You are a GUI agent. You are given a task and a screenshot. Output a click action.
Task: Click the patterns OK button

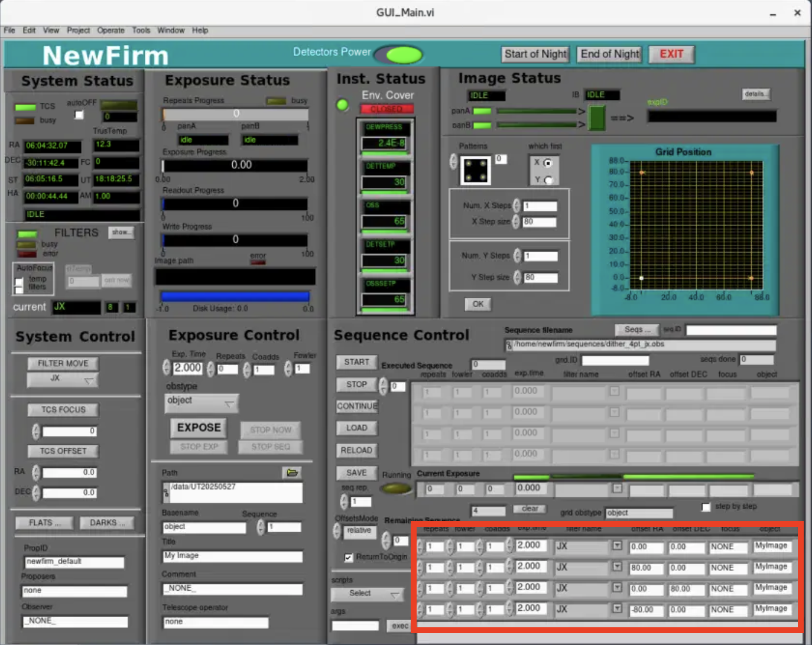click(x=478, y=304)
